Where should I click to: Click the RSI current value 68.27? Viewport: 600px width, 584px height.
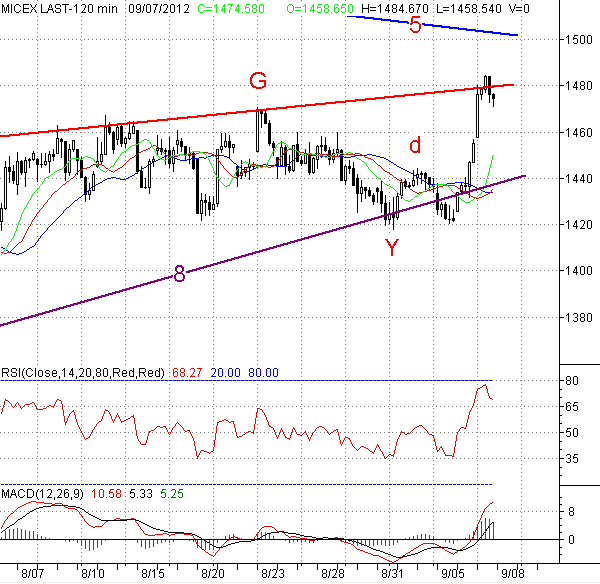(187, 372)
